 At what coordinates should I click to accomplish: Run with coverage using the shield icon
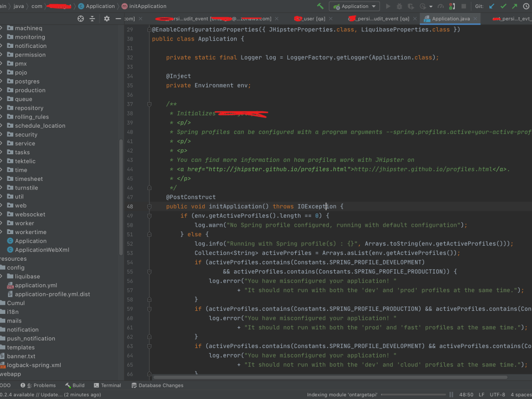pos(411,6)
